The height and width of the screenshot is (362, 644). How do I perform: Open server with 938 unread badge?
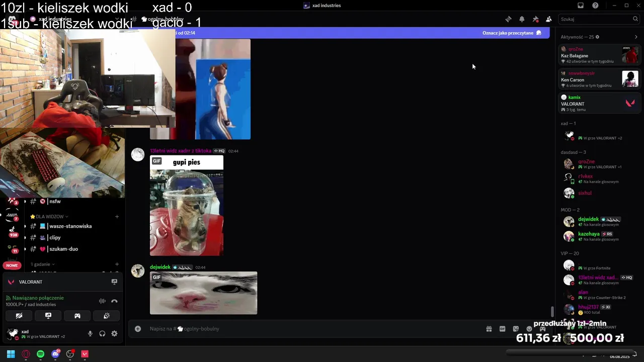pyautogui.click(x=12, y=231)
